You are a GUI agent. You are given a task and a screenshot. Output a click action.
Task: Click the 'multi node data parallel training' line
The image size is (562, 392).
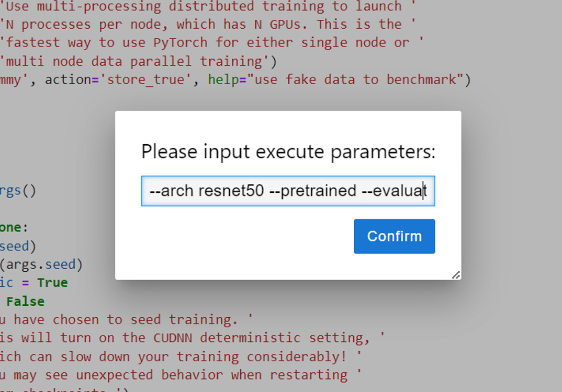(138, 61)
